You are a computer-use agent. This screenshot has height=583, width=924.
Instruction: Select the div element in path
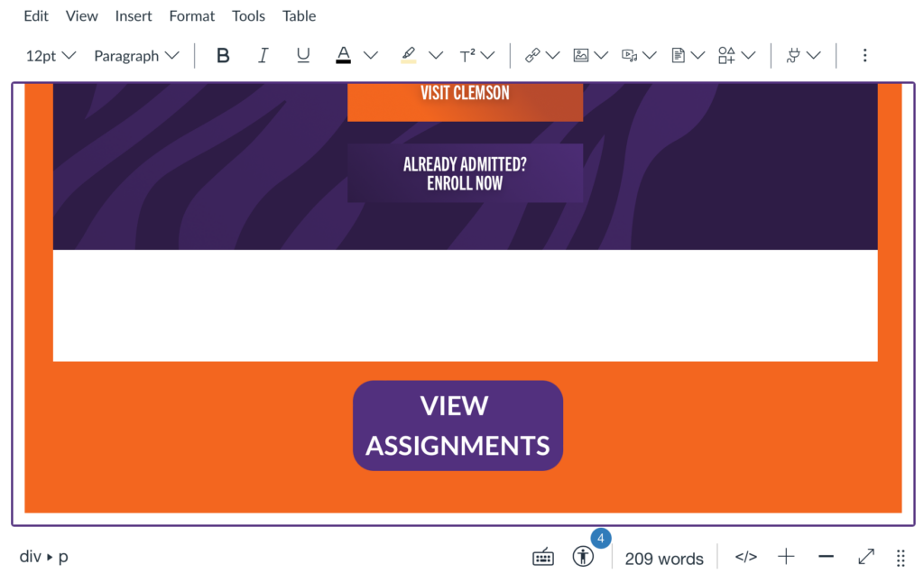30,557
